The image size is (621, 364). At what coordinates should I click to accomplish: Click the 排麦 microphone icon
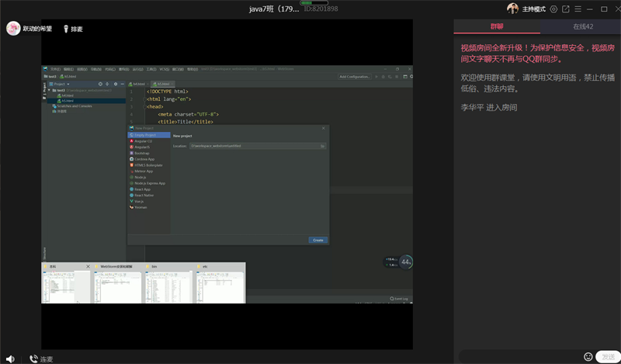(65, 29)
